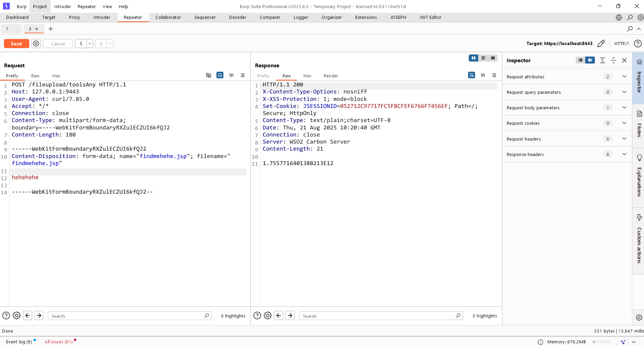Add a new Repeater tab with plus
Screen dimensions: 644x346
click(51, 29)
